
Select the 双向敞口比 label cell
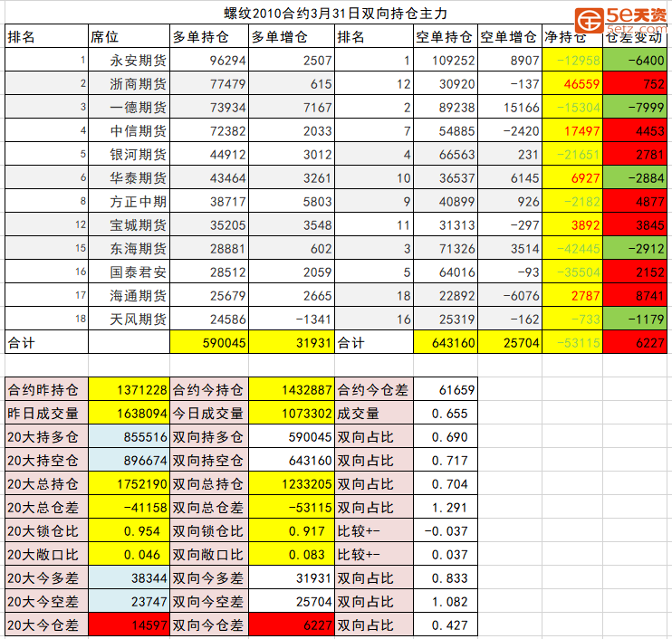[207, 555]
